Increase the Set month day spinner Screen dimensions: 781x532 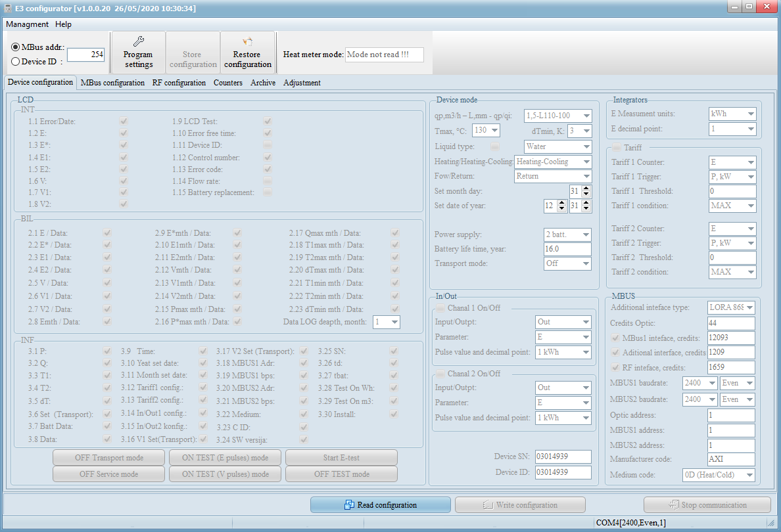click(586, 188)
